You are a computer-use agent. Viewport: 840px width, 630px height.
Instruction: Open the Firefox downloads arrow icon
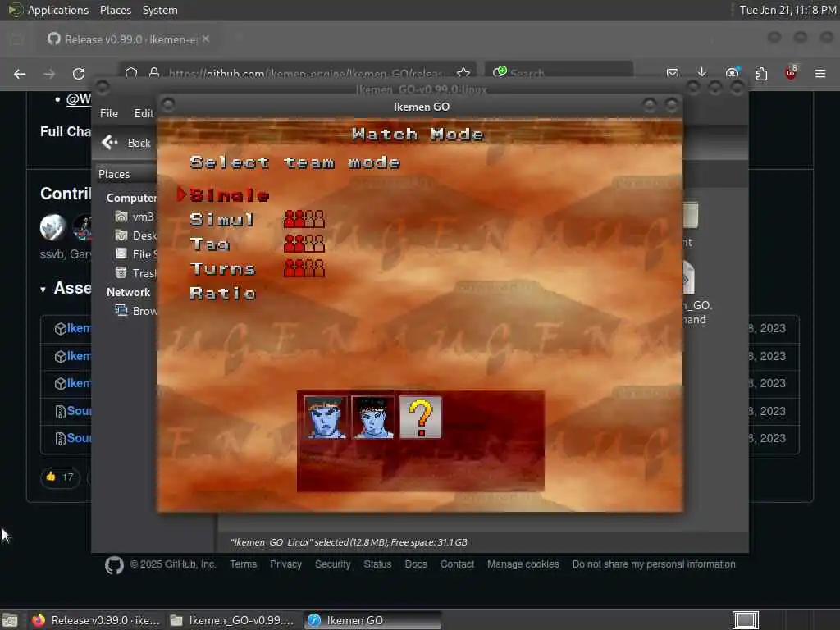tap(702, 73)
